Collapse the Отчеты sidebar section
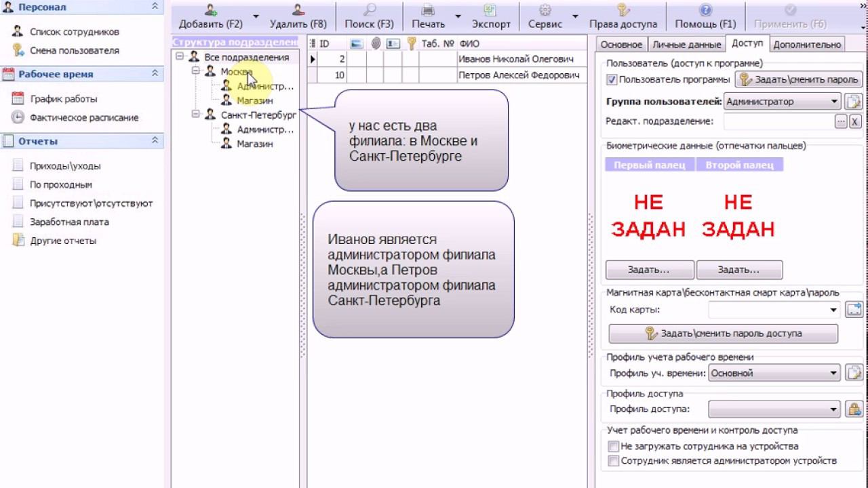This screenshot has height=488, width=868. [155, 140]
